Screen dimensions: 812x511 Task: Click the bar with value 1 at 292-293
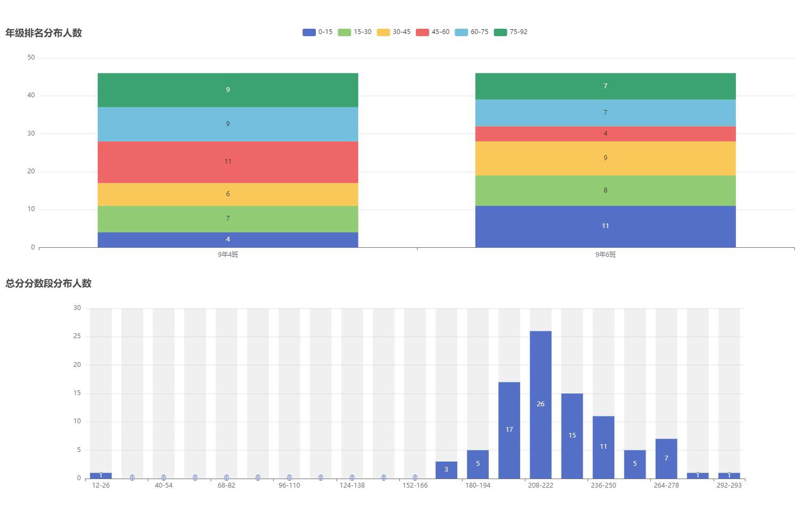pyautogui.click(x=729, y=475)
